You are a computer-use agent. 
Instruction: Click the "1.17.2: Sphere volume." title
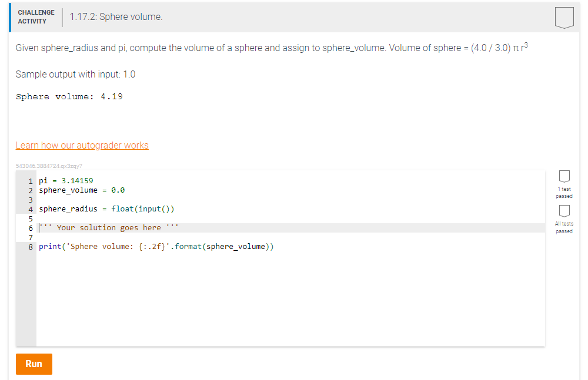115,16
